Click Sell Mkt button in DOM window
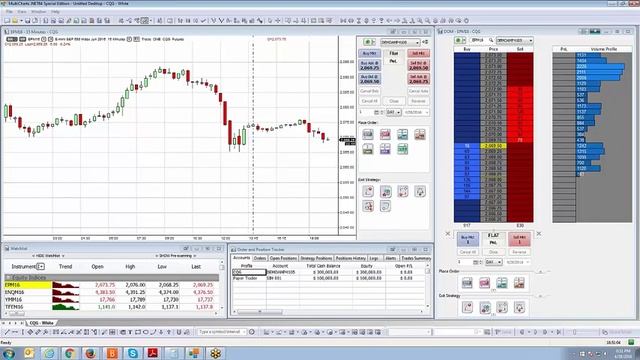640x360 pixels. click(519, 239)
